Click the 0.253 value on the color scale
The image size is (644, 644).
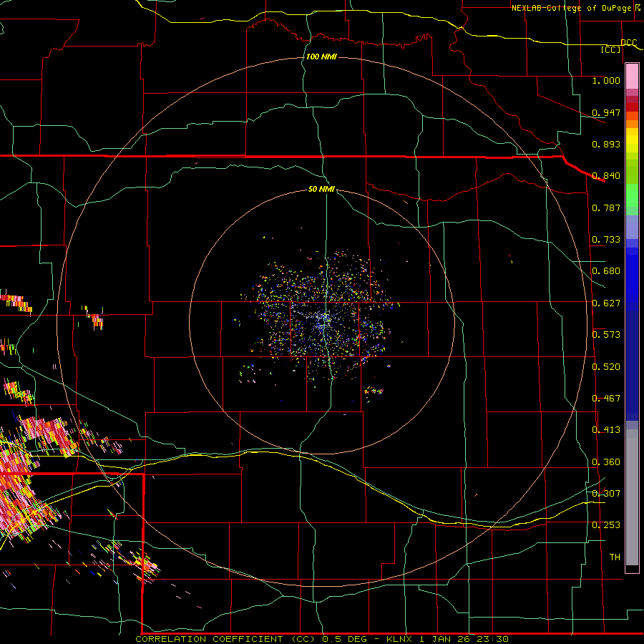[x=606, y=525]
